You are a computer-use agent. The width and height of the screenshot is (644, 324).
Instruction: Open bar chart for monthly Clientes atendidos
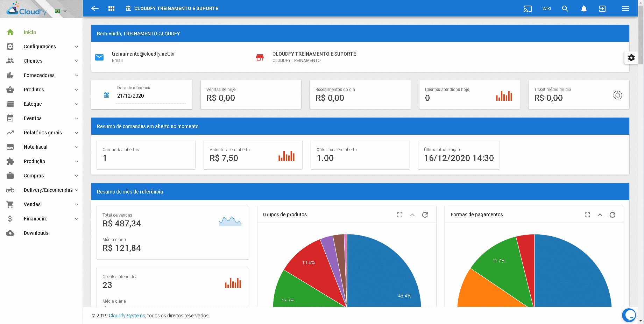pos(233,283)
